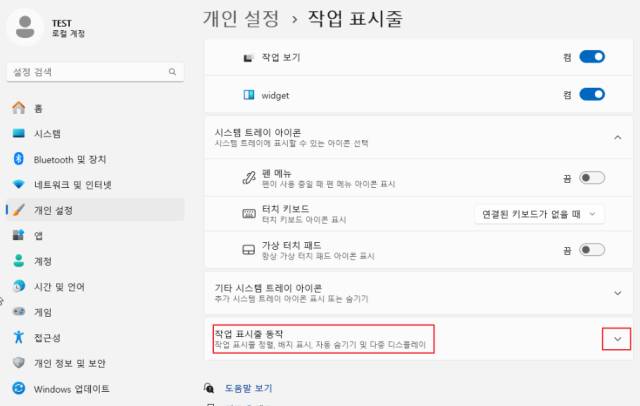The height and width of the screenshot is (406, 640).
Task: Collapse the 시스템 트레이 아이콘 section
Action: click(x=617, y=137)
